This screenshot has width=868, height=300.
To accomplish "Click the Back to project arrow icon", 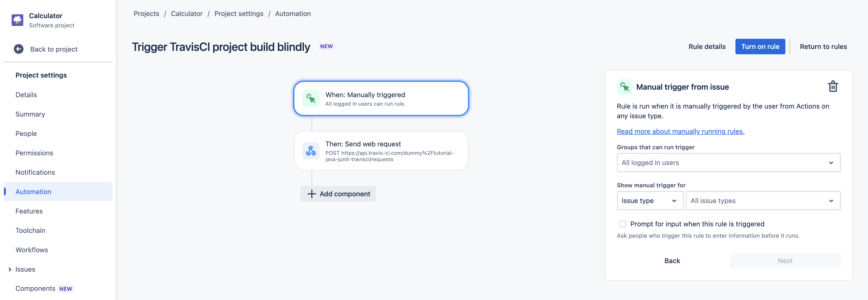I will [18, 49].
